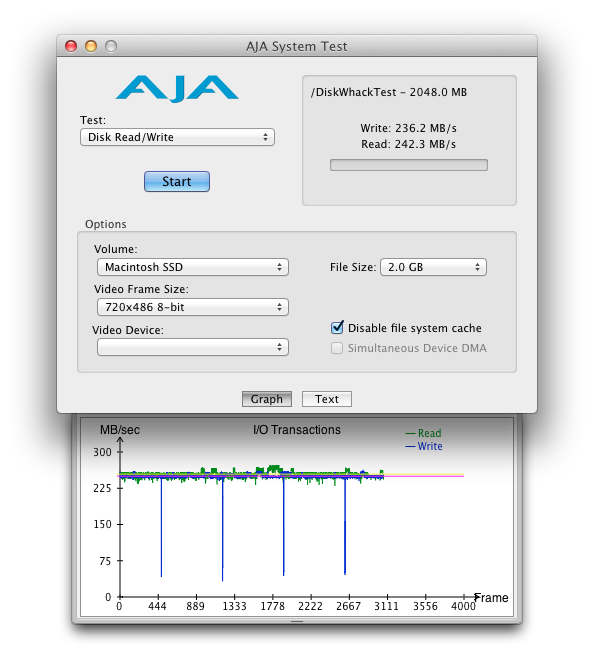Image resolution: width=594 pixels, height=648 pixels.
Task: Click the Volume label
Action: point(116,249)
